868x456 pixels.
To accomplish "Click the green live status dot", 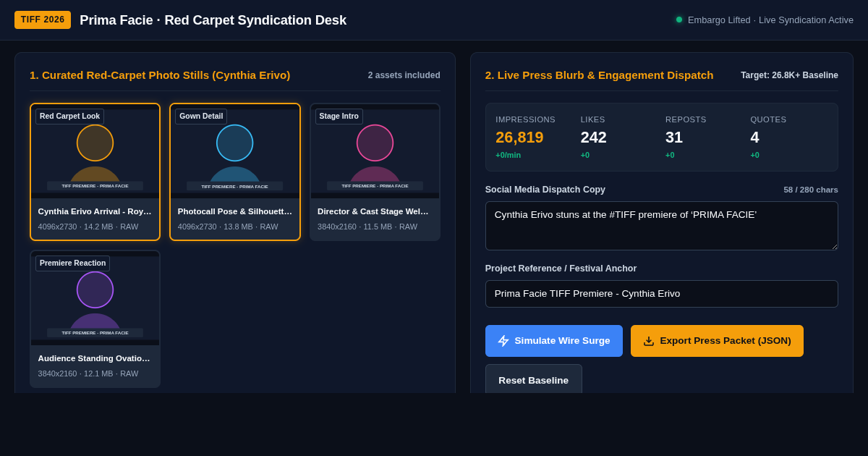I will [x=679, y=20].
